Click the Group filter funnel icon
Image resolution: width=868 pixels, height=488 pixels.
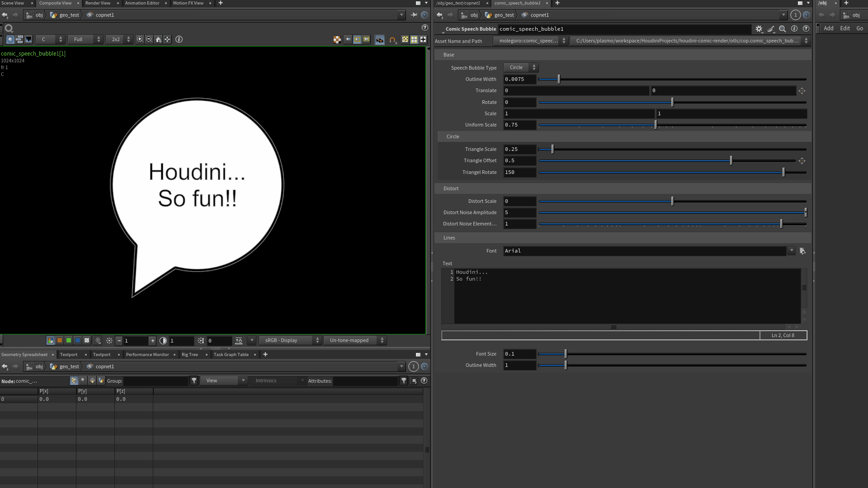194,381
